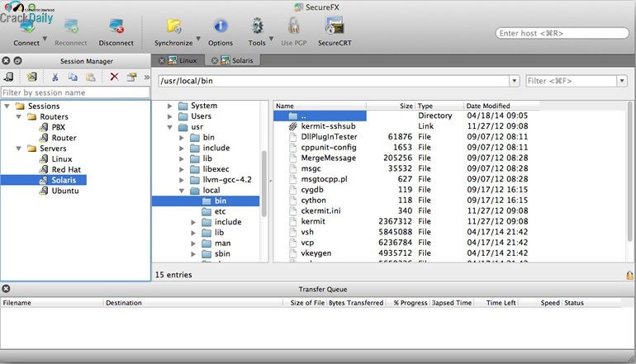Click the Synchronize toolbar icon
Screen dimensions: 636x364
(x=174, y=26)
